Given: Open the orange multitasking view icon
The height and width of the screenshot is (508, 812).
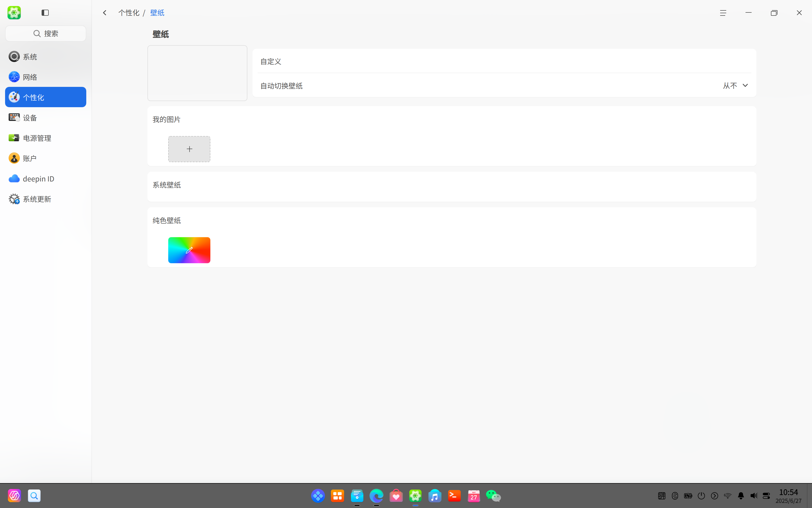Looking at the screenshot, I should (x=337, y=496).
